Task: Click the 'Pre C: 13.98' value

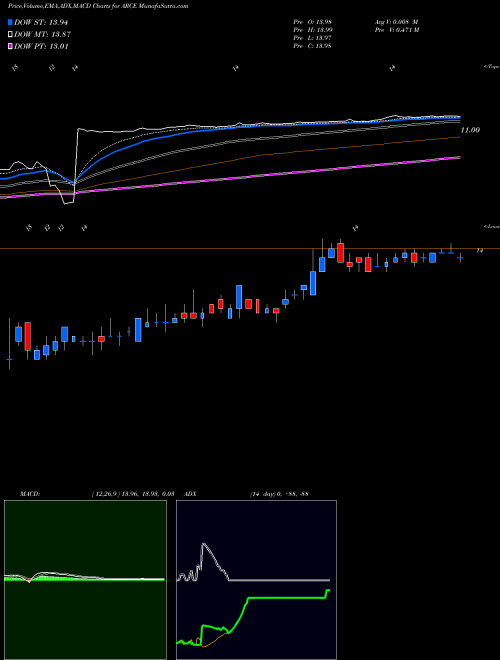Action: (x=312, y=46)
